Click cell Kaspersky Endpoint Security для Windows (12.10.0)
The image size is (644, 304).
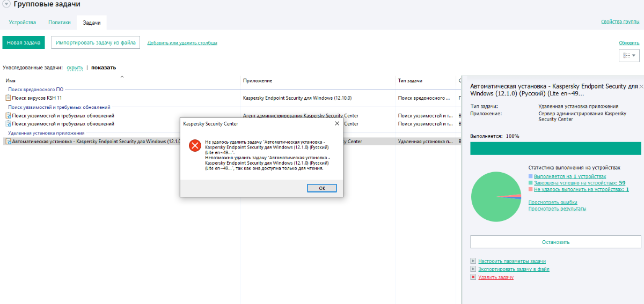297,98
